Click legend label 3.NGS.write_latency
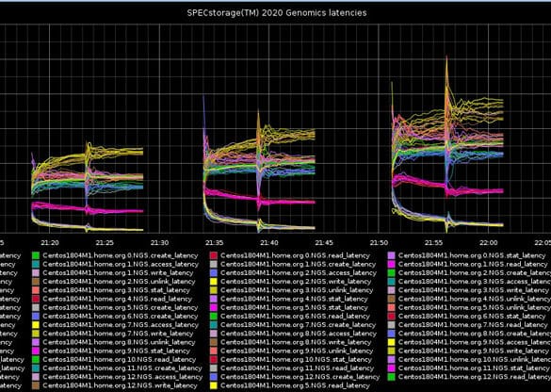This screenshot has width=551, height=392. pos(474,290)
